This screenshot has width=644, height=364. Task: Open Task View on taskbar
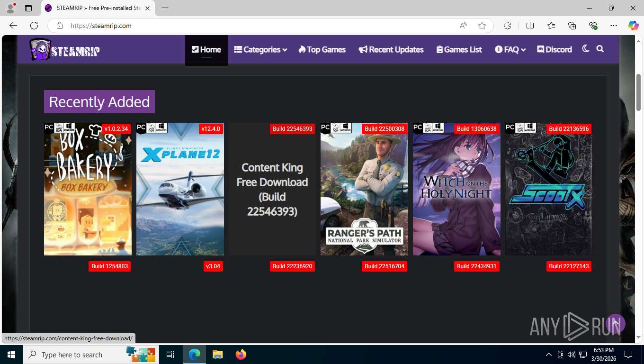coord(170,355)
